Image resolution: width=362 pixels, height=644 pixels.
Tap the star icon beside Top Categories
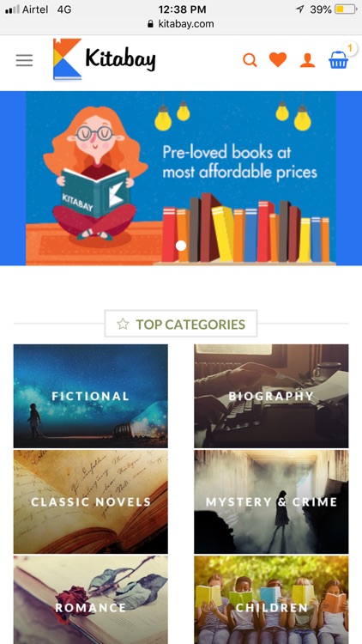pyautogui.click(x=123, y=324)
